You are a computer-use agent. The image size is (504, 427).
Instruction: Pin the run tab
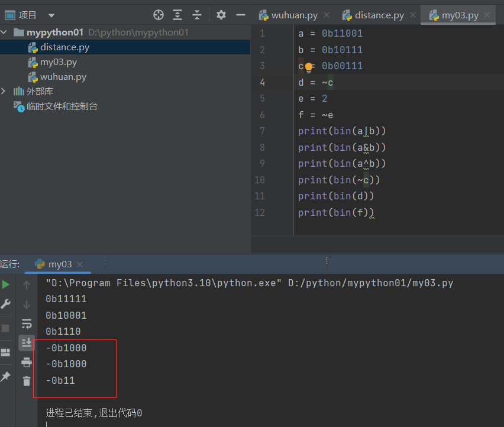click(x=5, y=376)
